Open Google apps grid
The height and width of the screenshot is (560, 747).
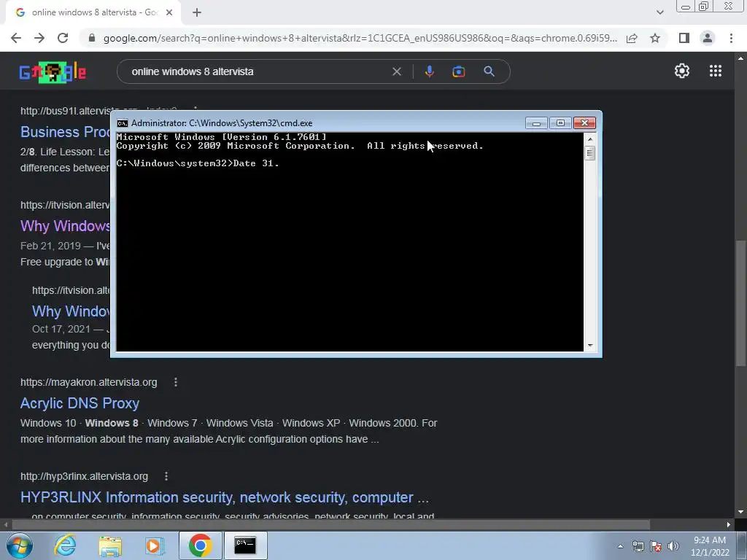point(716,71)
